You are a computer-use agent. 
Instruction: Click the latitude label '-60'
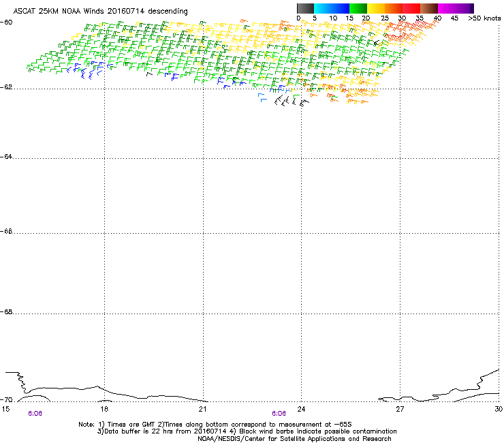6,22
